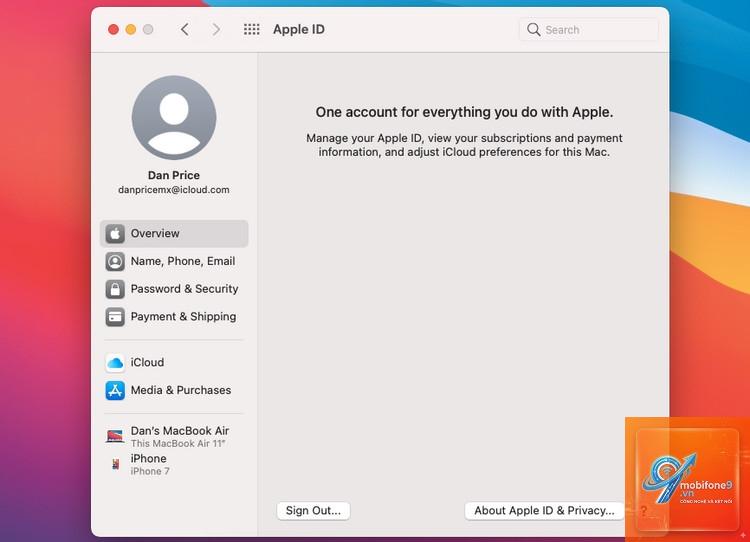Click About Apple ID & Privacy... button
Image resolution: width=750 pixels, height=542 pixels.
point(544,510)
